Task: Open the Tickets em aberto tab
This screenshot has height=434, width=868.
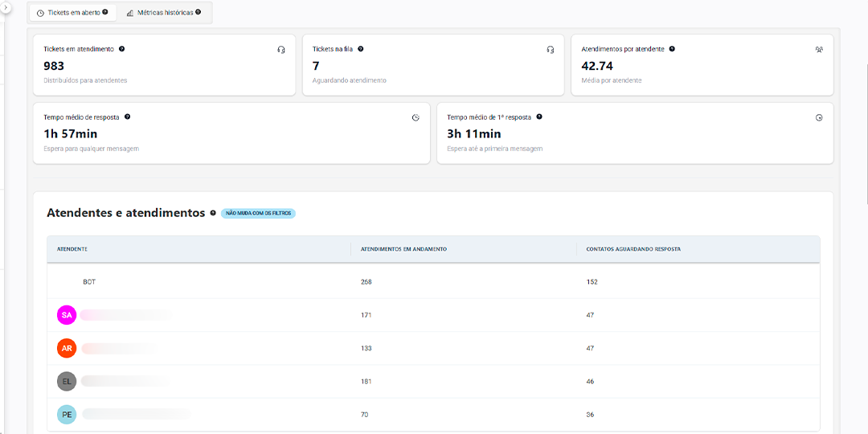Action: click(x=72, y=13)
